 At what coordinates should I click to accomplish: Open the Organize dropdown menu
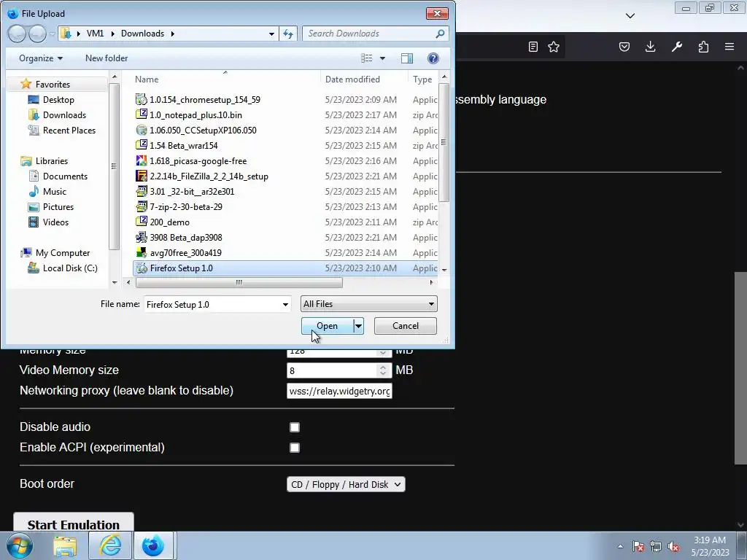41,58
